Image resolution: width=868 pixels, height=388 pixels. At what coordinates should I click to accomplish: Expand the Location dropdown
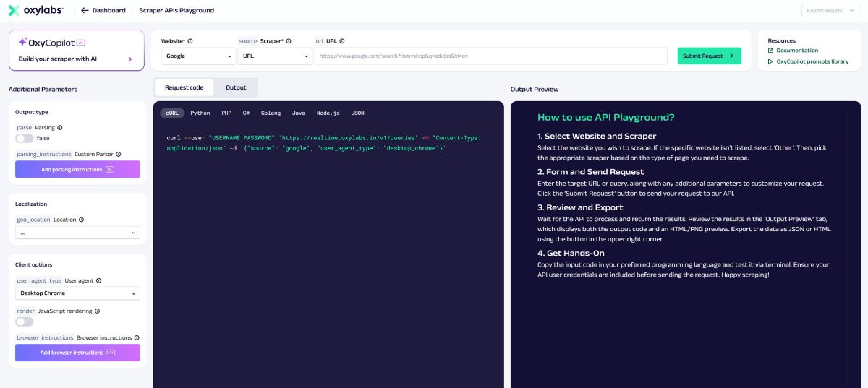(77, 233)
